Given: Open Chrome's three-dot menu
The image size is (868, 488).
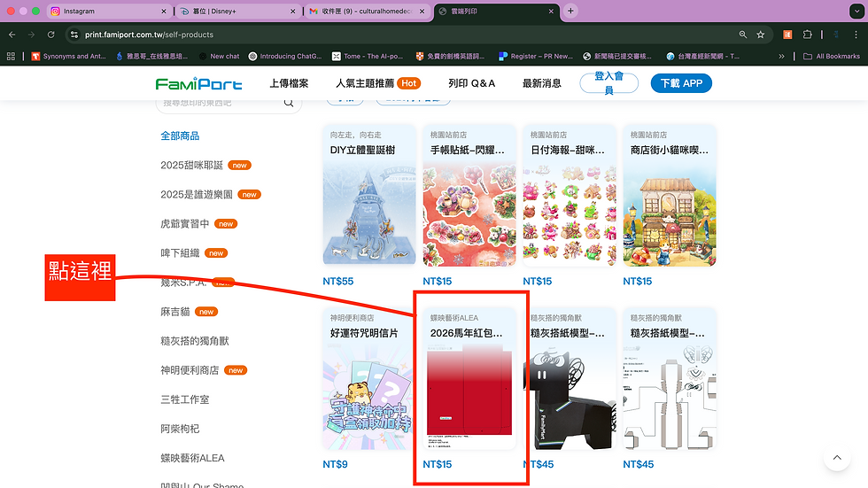Looking at the screenshot, I should pos(856,35).
